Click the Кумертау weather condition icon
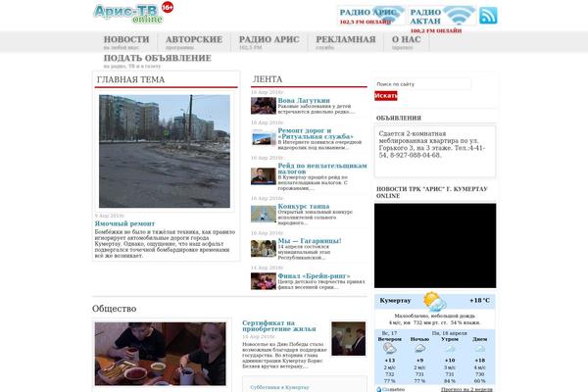Viewport: 588px width, 392px height. coord(434,301)
